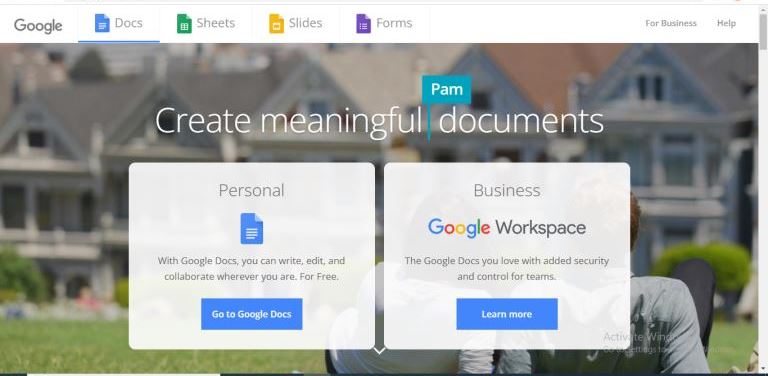The image size is (768, 376).
Task: Open the For Business link
Action: pos(671,23)
